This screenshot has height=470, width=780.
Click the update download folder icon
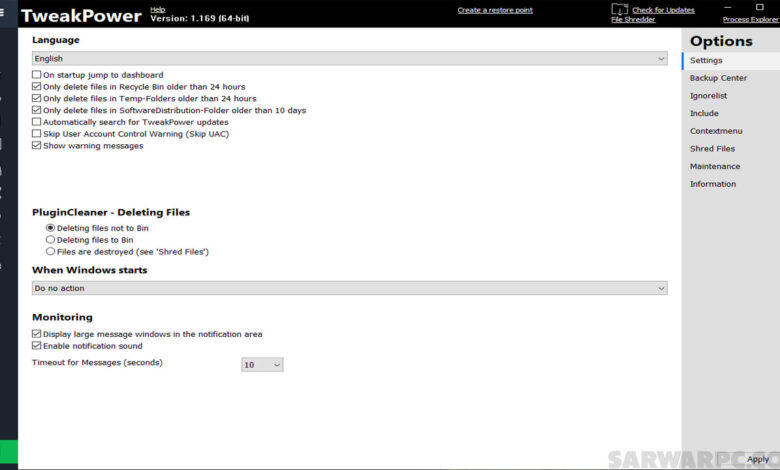[619, 9]
